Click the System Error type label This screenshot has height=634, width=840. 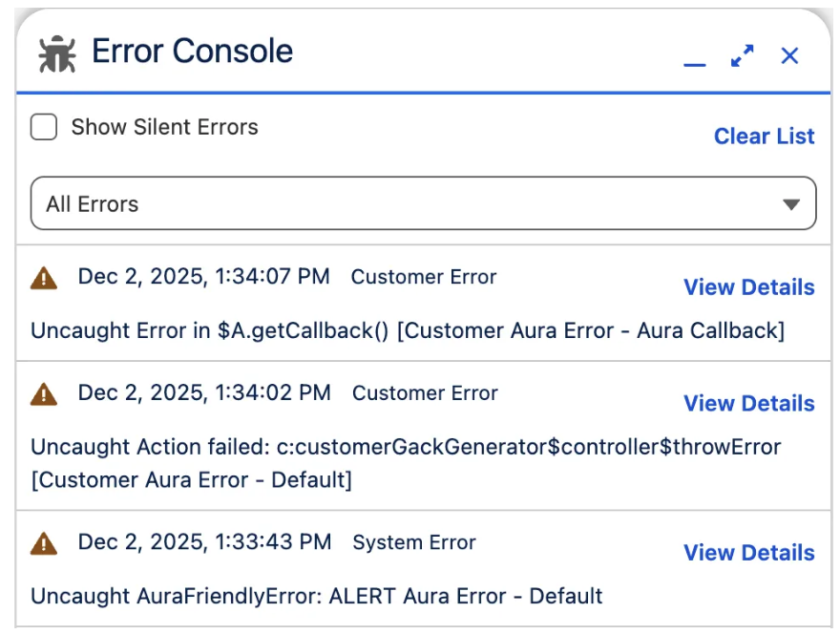click(x=414, y=543)
